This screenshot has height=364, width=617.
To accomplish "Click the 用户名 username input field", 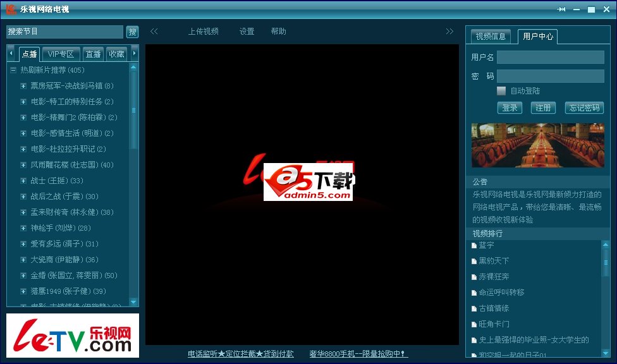I will coord(550,58).
